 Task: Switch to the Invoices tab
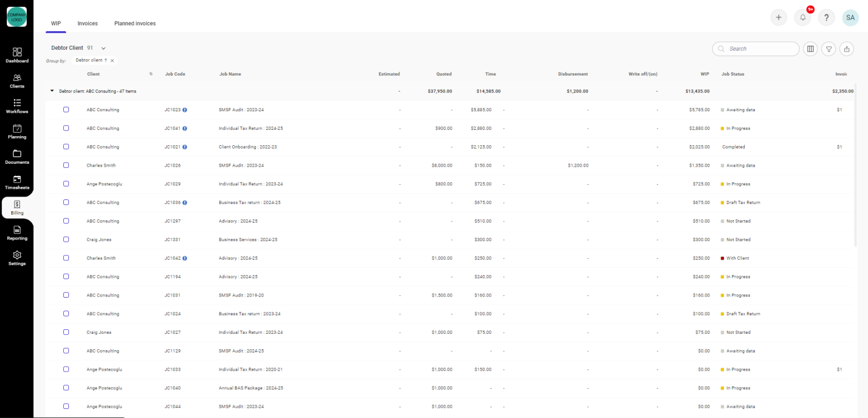[88, 24]
